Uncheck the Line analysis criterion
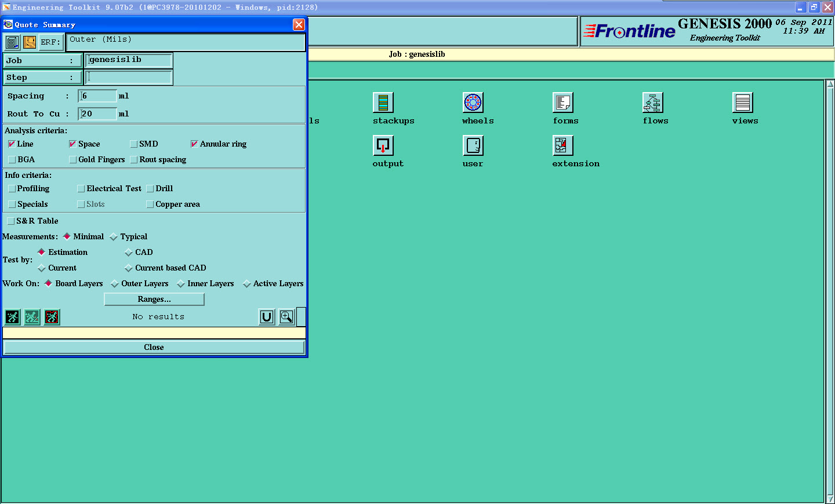The height and width of the screenshot is (504, 835). tap(12, 144)
